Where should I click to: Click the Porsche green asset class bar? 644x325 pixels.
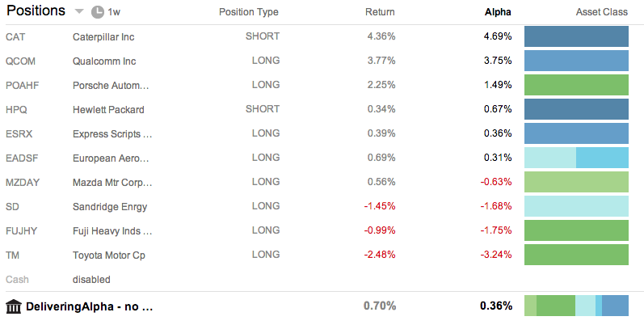point(576,85)
